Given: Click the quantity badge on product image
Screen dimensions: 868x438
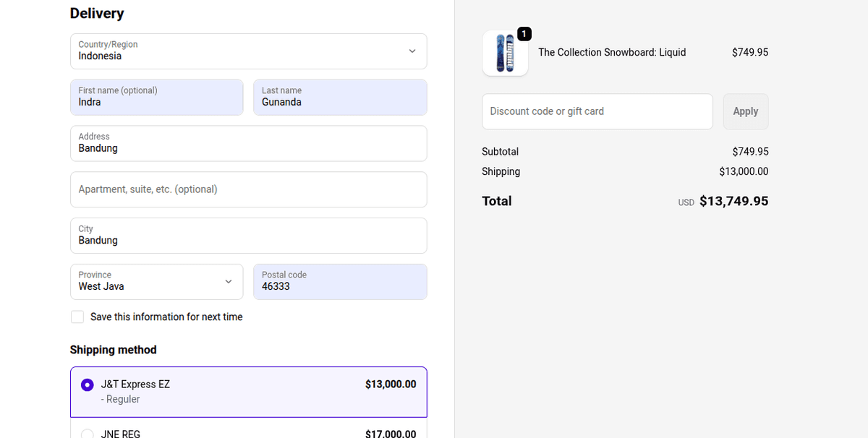Looking at the screenshot, I should pyautogui.click(x=524, y=34).
